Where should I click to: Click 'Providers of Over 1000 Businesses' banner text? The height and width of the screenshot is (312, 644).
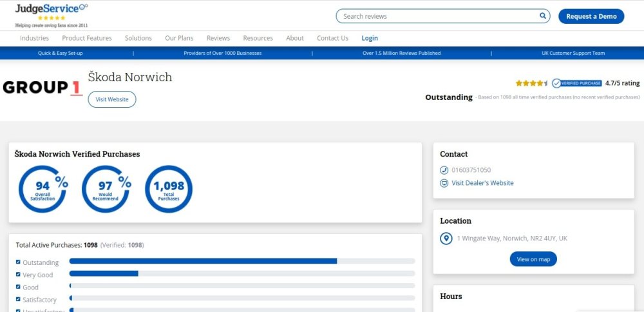click(223, 53)
